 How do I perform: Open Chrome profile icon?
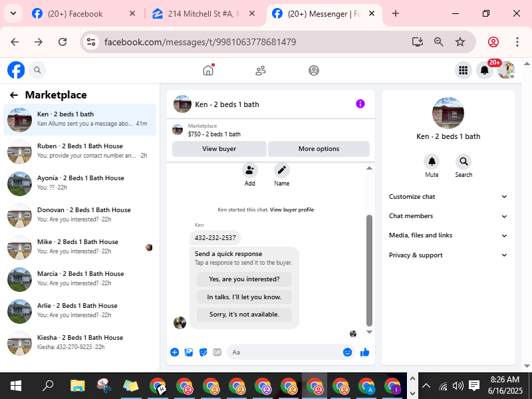[493, 42]
